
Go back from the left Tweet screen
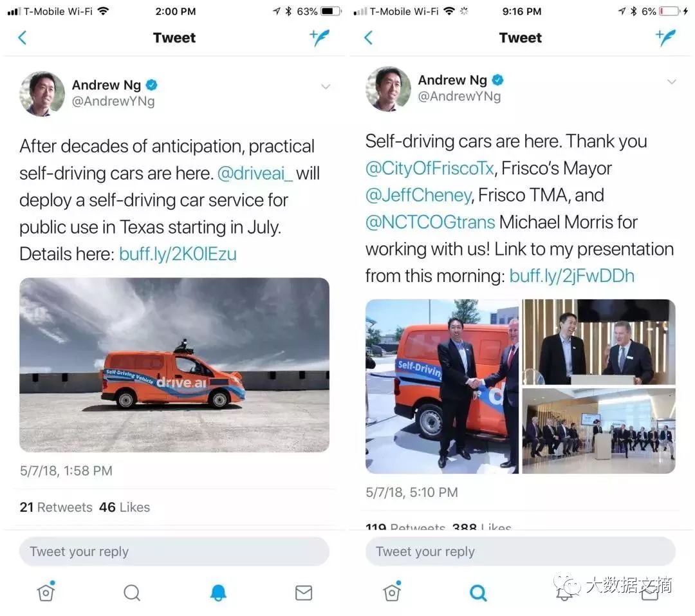(22, 38)
